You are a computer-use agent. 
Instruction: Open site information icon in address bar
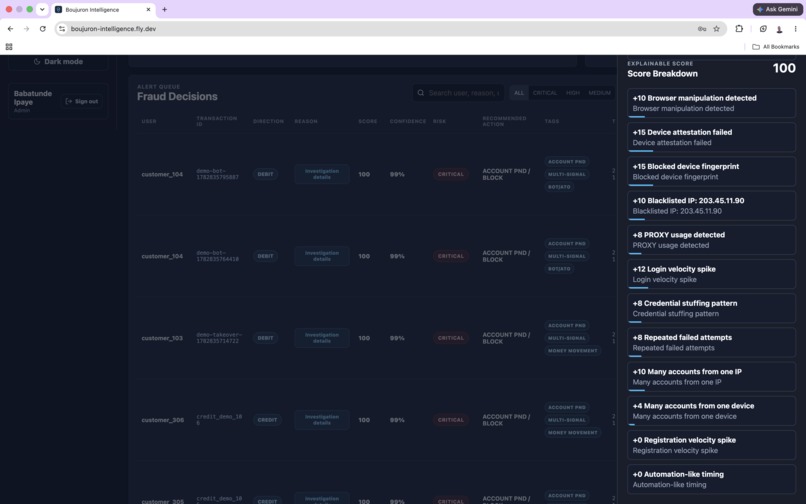pyautogui.click(x=62, y=29)
